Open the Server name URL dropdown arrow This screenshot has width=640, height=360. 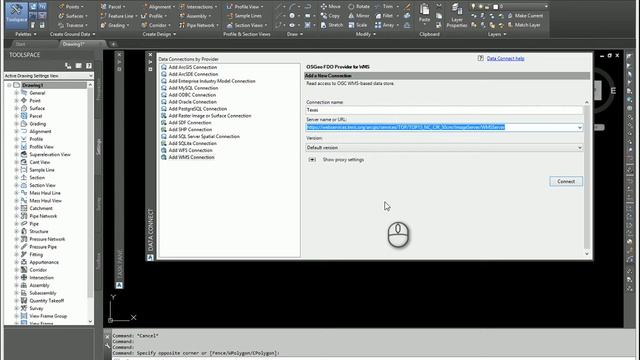tap(580, 128)
